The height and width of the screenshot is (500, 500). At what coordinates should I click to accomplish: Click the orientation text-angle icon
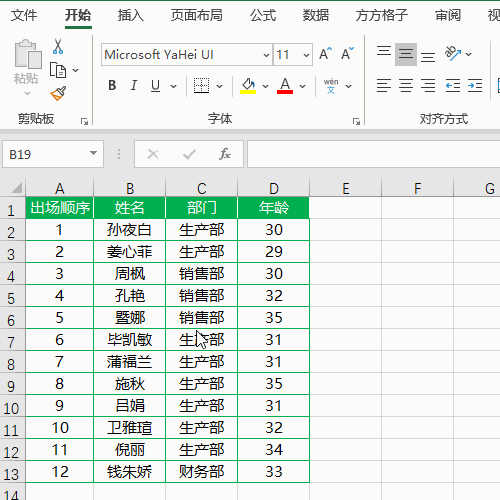[453, 54]
